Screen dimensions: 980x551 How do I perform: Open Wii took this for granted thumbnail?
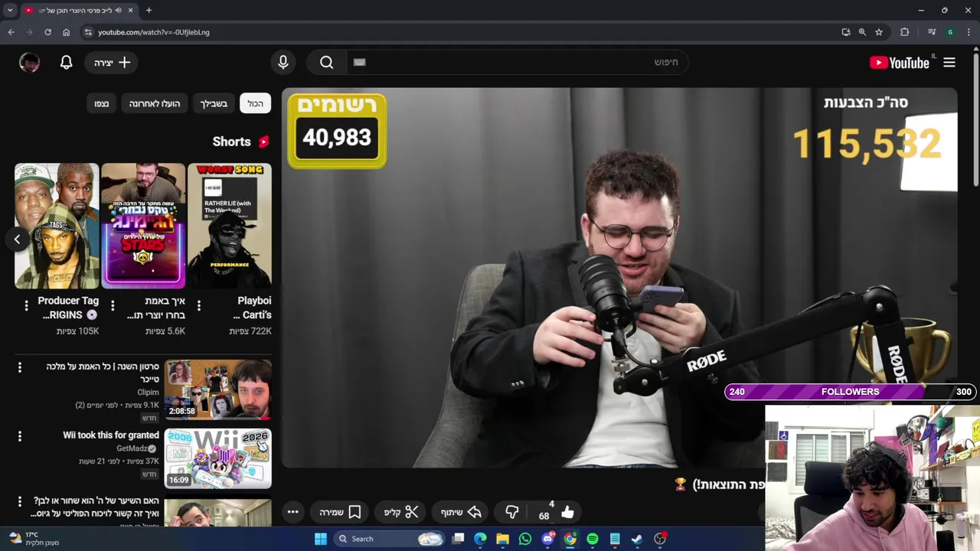coord(218,458)
